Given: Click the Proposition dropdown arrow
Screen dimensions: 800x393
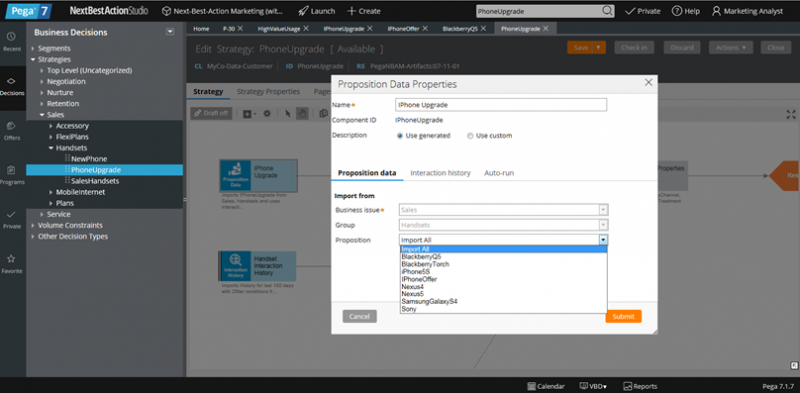Looking at the screenshot, I should pyautogui.click(x=604, y=240).
